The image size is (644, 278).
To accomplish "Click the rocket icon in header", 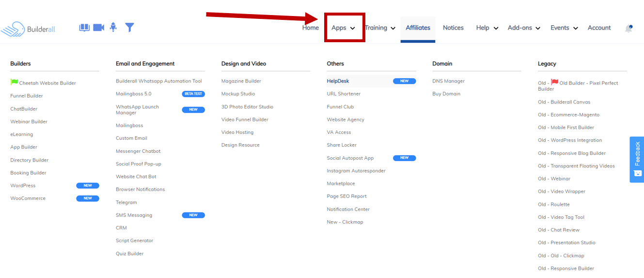I will [113, 27].
